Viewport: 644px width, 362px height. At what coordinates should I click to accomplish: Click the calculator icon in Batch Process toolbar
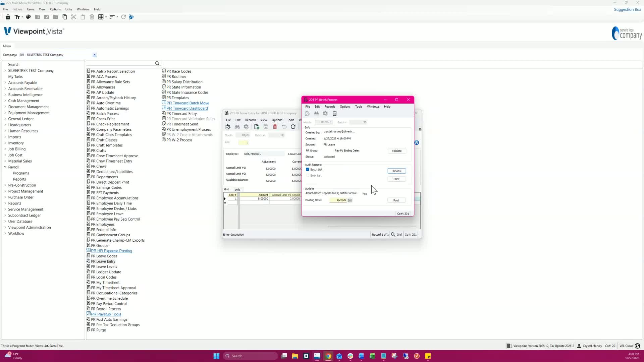click(x=334, y=114)
